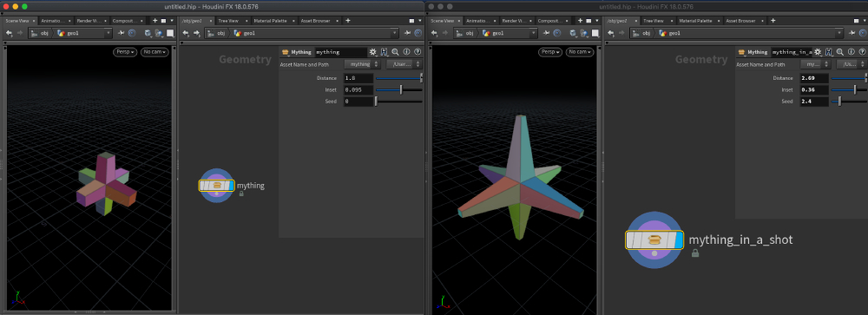
Task: Add new pane tab beside Asset Browser, right window
Action: [773, 21]
